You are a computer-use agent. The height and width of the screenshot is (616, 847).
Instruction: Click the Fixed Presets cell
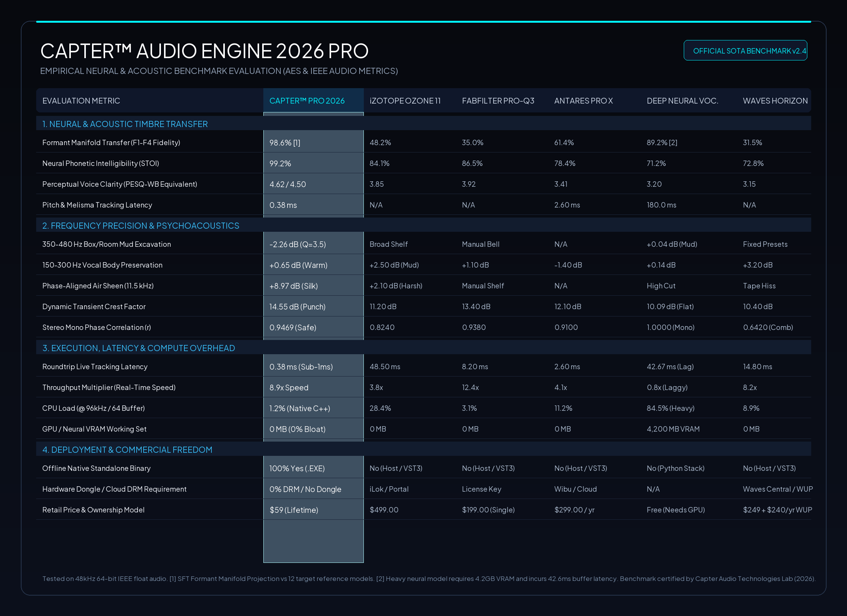tap(765, 244)
